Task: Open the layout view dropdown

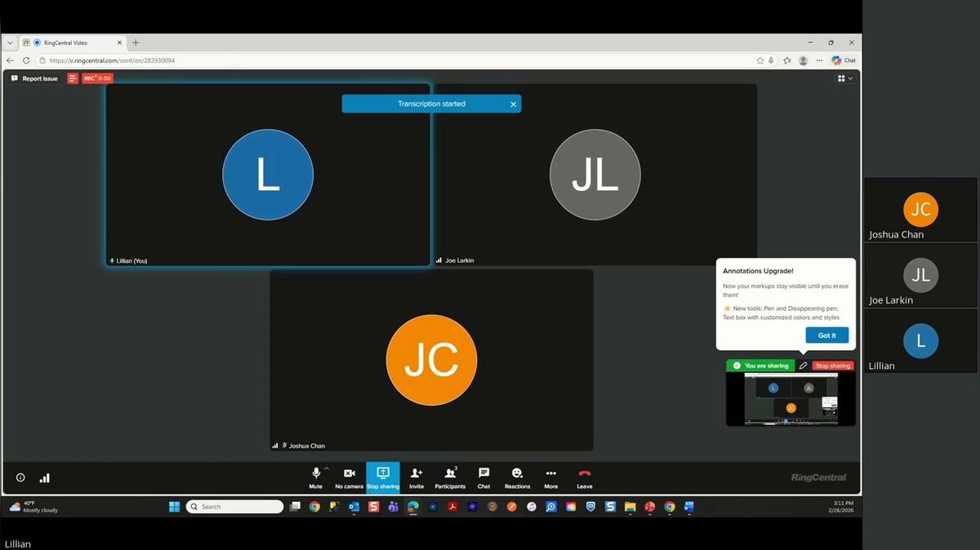Action: click(x=844, y=78)
